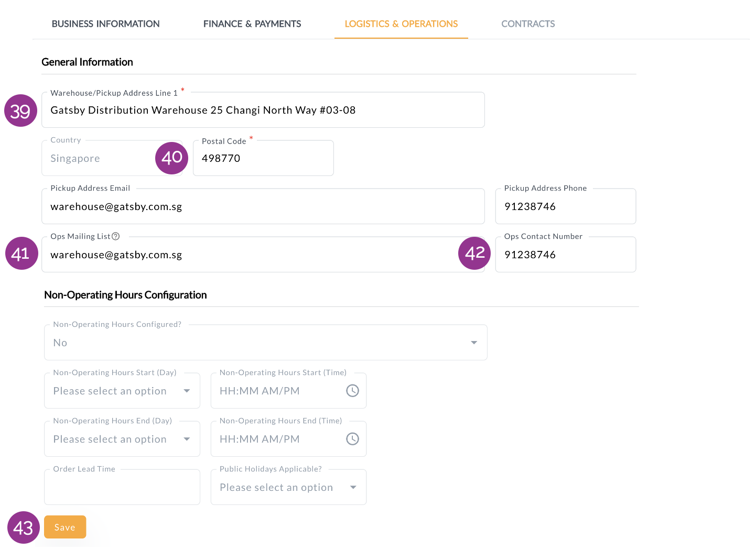This screenshot has width=756, height=550.
Task: Select the Pickup Address Phone field
Action: (565, 207)
